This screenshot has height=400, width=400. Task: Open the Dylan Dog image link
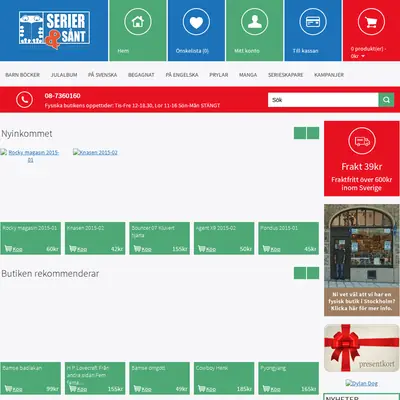tap(361, 383)
